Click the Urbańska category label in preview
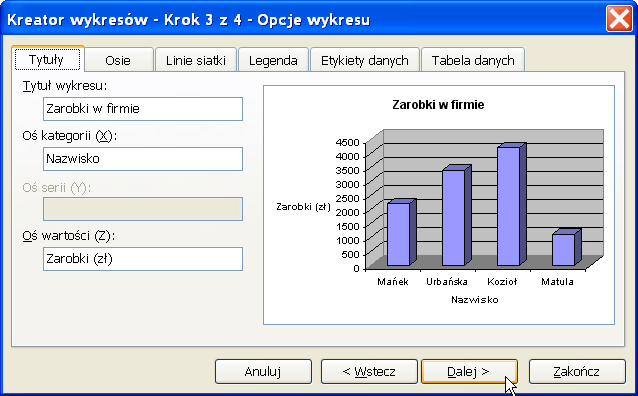The width and height of the screenshot is (638, 396). [x=447, y=282]
